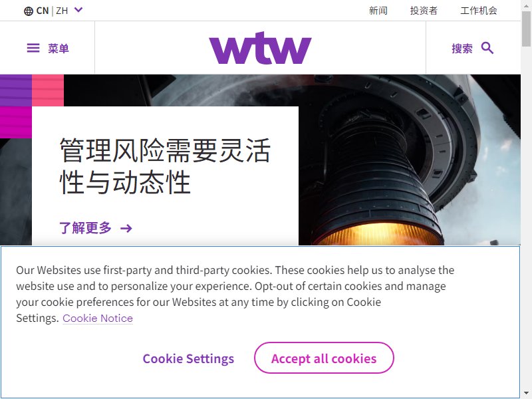Click the 搜索 search label
Screen dimensions: 532x399
(x=462, y=49)
